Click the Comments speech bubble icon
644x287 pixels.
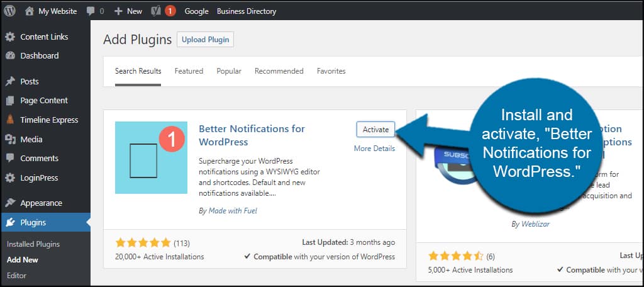pos(10,159)
